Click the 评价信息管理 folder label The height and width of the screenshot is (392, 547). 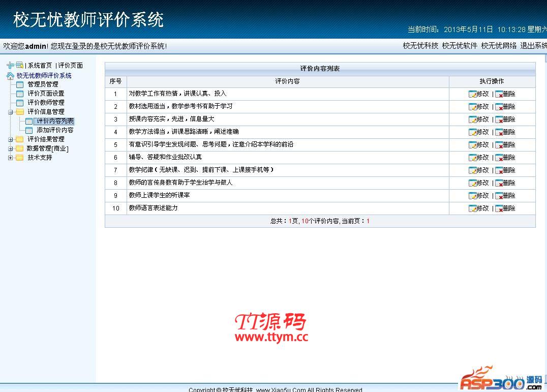[46, 112]
